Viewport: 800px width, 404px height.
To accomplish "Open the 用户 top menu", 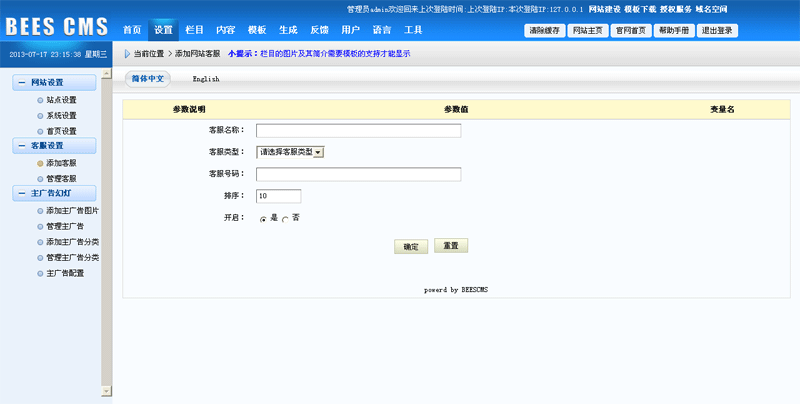I will point(351,30).
